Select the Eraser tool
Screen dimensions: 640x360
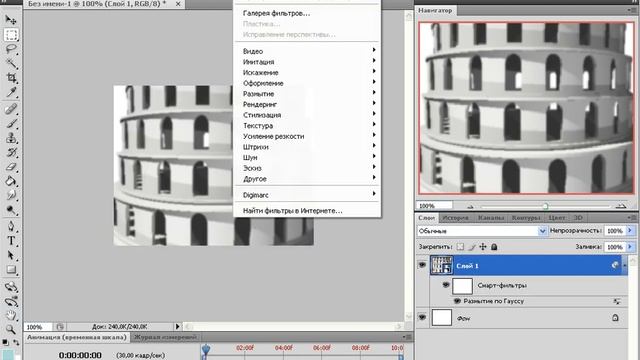[11, 167]
